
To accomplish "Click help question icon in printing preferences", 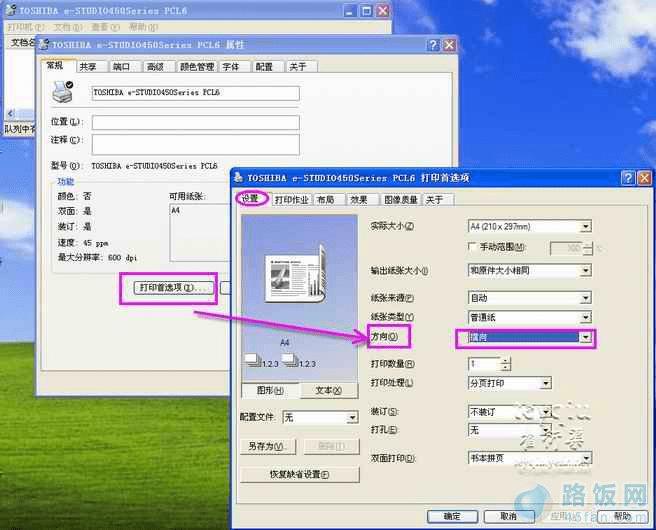I will (628, 178).
